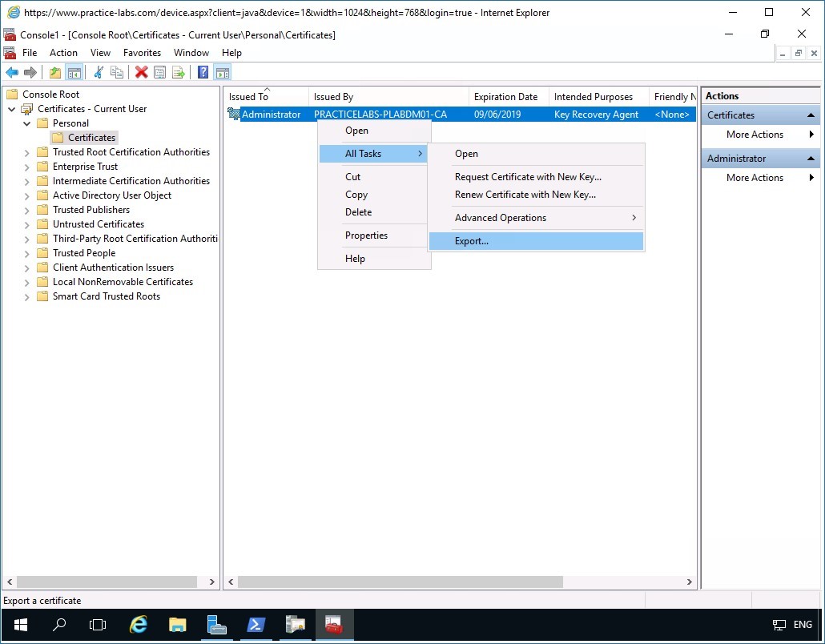Viewport: 825px width, 644px height.
Task: Click Properties in the context menu
Action: [373, 235]
